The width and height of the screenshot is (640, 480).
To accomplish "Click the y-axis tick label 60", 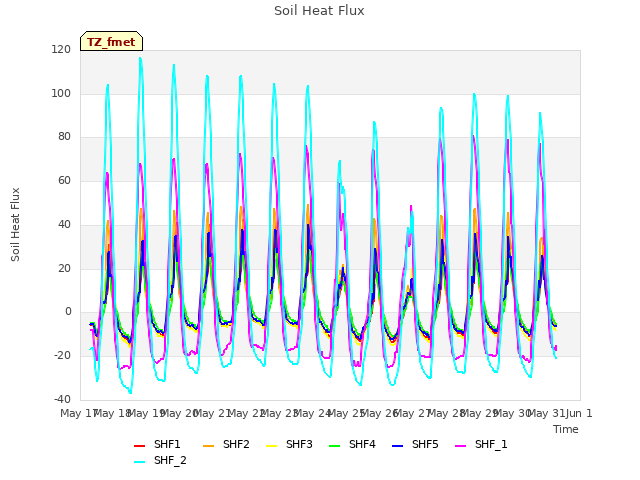I will [64, 180].
